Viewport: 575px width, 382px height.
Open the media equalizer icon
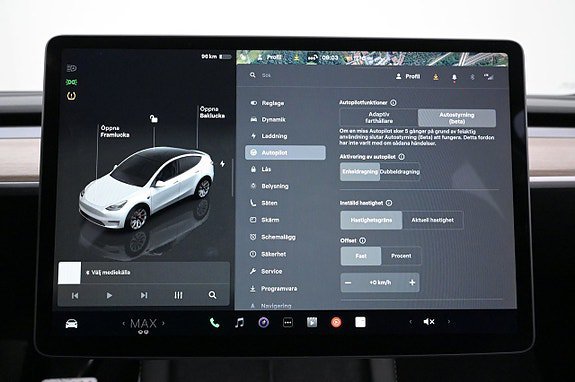(178, 295)
